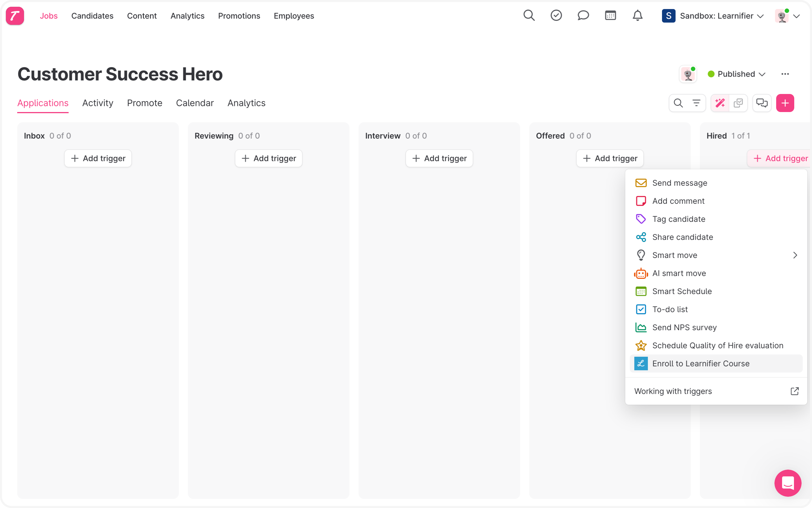Choose the Tag candidate trigger
The image size is (812, 508).
pos(716,219)
